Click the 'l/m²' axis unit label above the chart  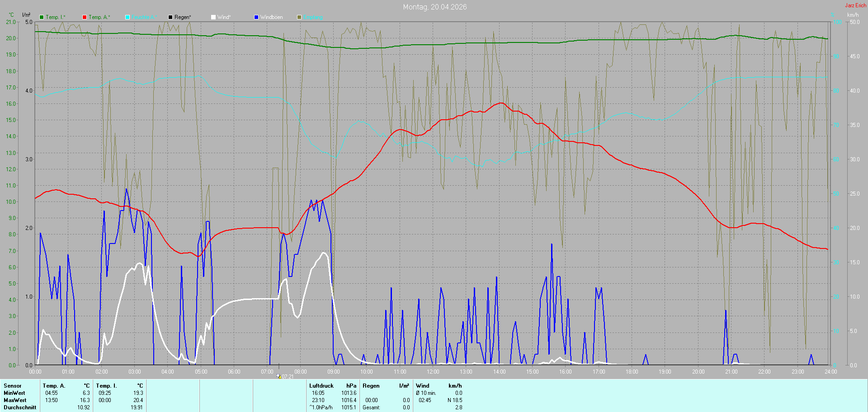(26, 15)
